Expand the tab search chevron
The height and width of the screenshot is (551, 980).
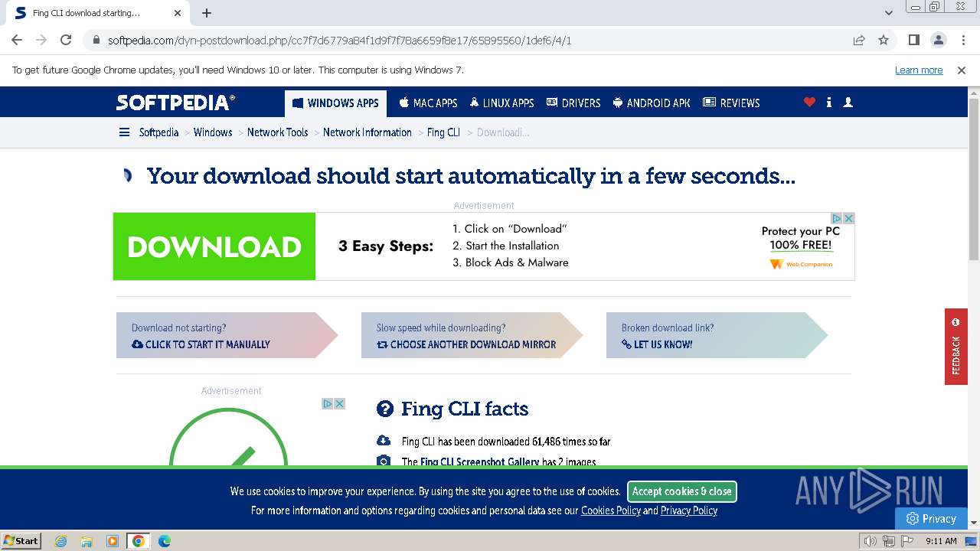(x=889, y=13)
